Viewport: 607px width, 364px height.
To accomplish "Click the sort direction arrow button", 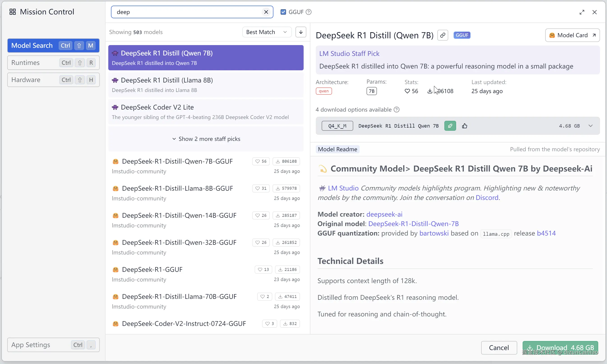I will coord(301,32).
